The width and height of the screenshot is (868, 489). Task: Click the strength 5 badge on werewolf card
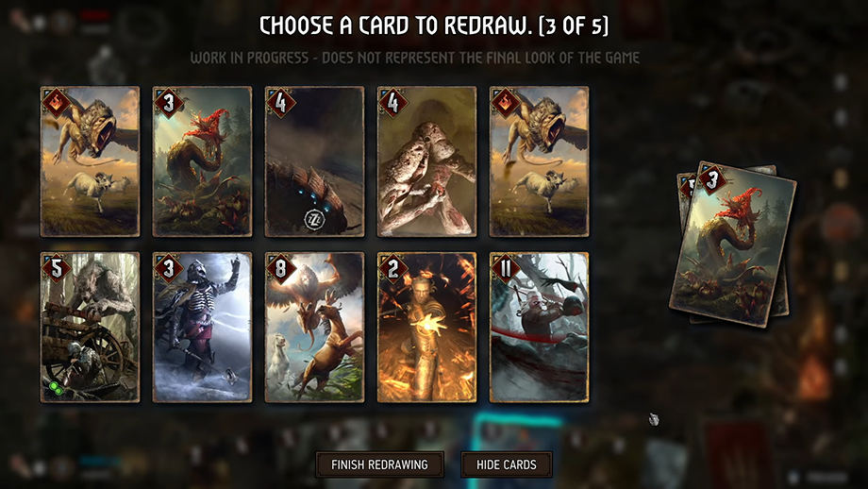coord(57,269)
